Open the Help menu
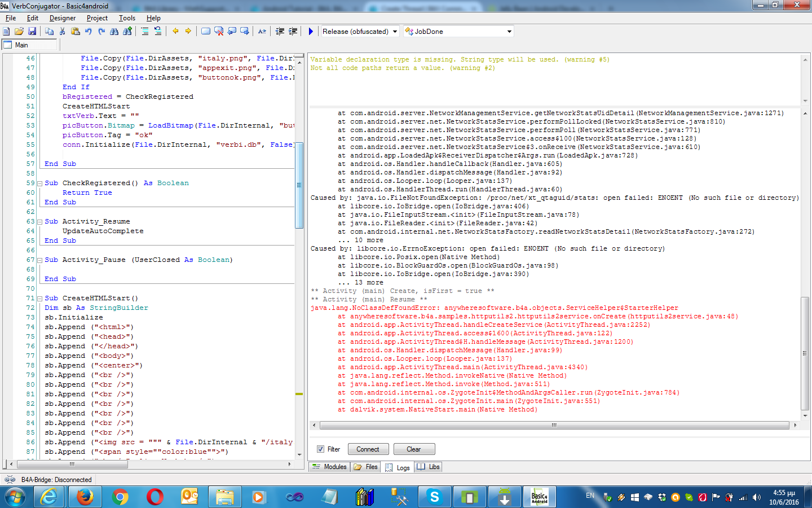812x508 pixels. pos(153,18)
